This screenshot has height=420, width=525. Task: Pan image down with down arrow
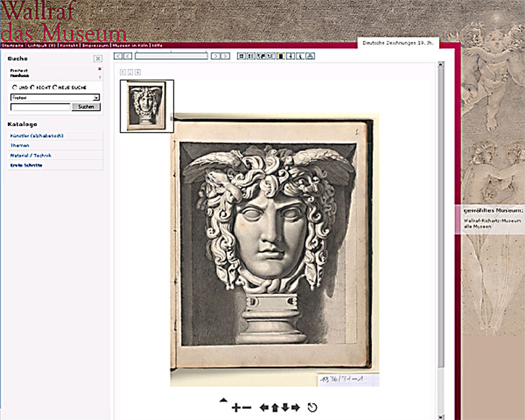285,408
